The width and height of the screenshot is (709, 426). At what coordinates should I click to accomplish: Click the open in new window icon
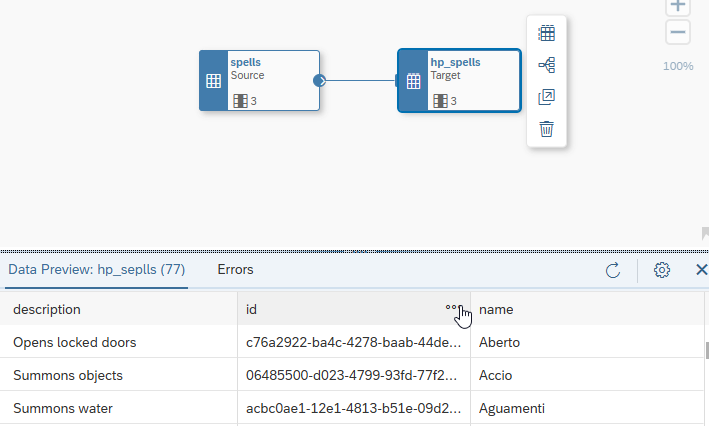coord(546,97)
